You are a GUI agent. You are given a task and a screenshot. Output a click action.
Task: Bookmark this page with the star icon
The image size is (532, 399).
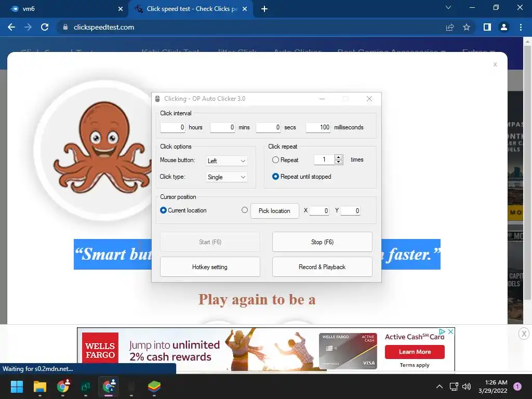point(467,27)
